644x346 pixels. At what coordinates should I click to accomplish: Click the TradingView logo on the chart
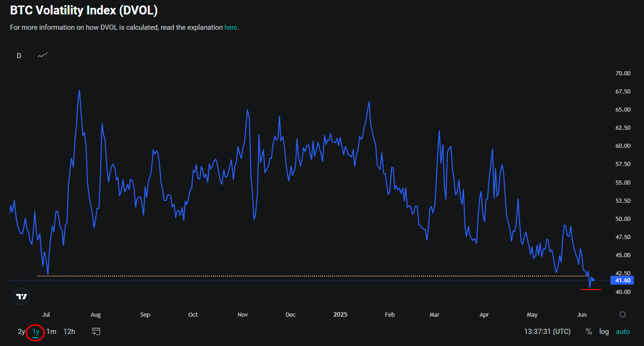point(21,297)
